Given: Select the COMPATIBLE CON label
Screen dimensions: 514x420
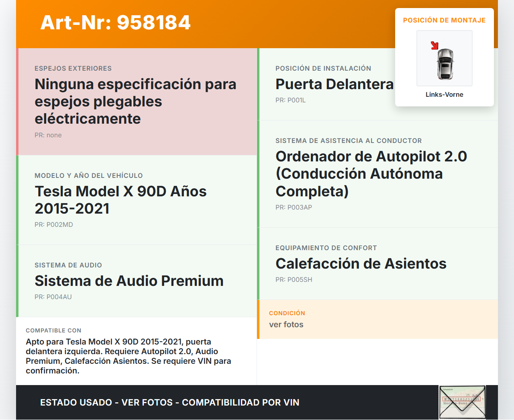Looking at the screenshot, I should click(53, 330).
